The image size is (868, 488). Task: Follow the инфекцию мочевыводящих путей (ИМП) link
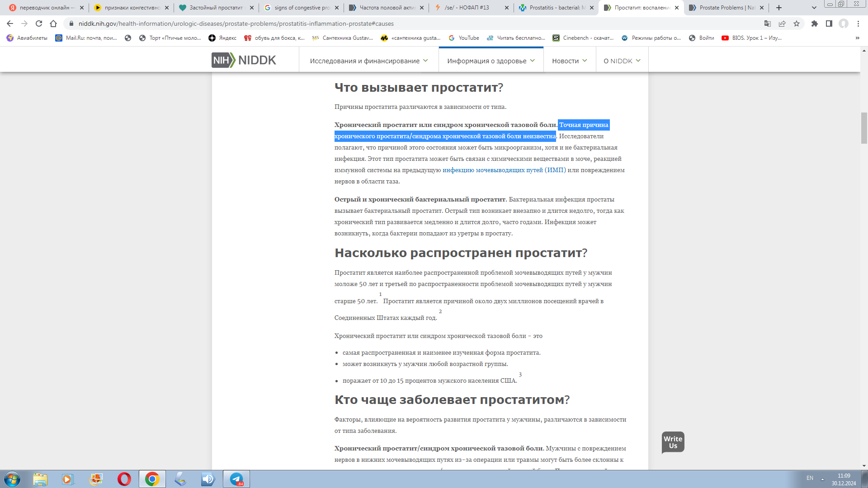pos(504,170)
